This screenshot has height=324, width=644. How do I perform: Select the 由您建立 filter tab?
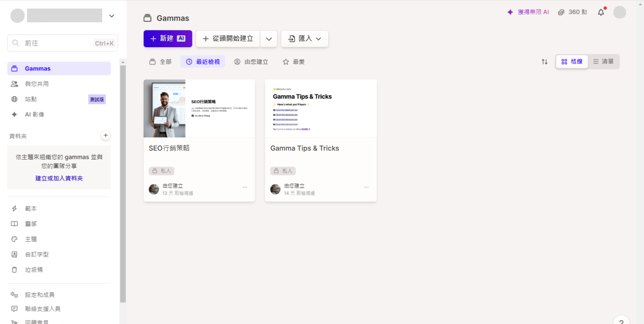pos(251,62)
